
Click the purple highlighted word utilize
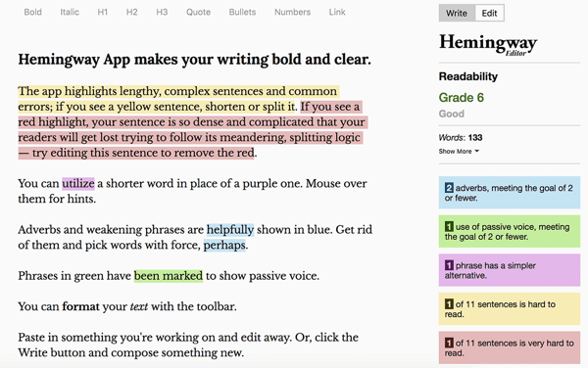78,183
